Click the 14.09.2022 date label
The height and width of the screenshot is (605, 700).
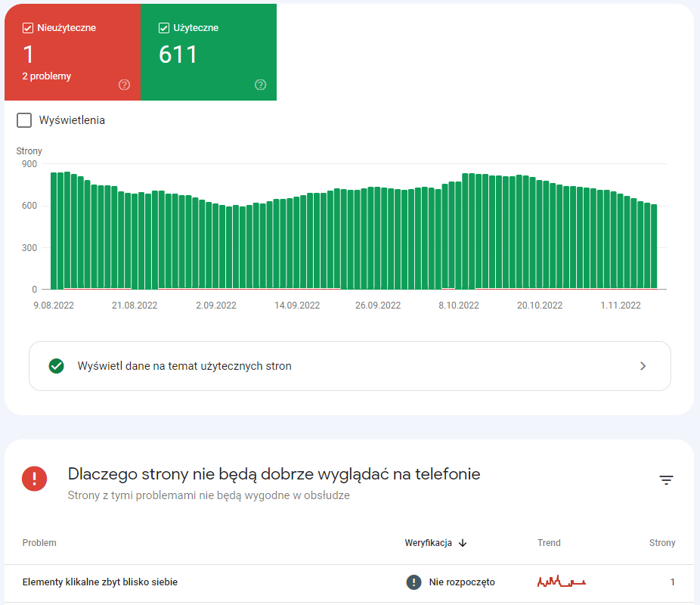coord(297,306)
